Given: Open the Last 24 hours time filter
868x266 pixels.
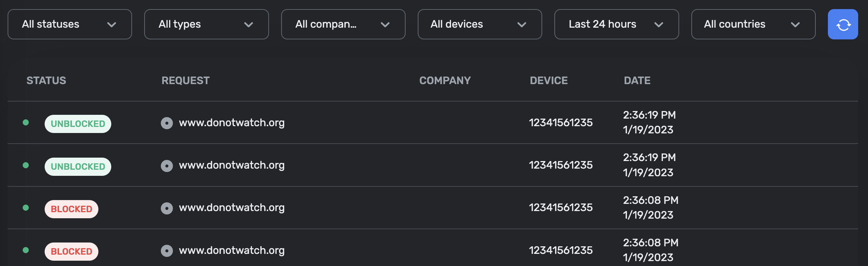Looking at the screenshot, I should point(616,24).
